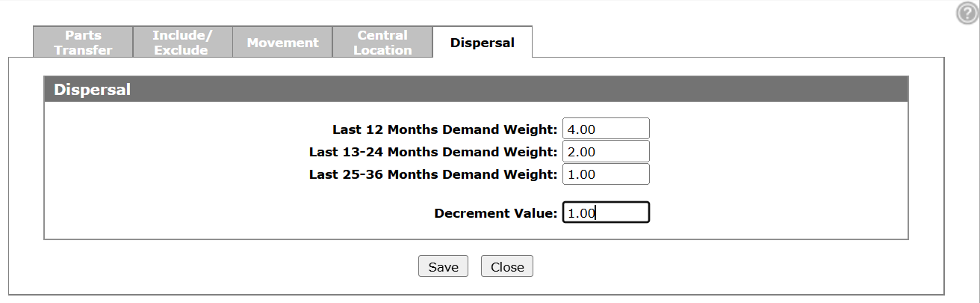Click the "Last 12 Months Demand Weight" label
This screenshot has width=980, height=303.
click(x=444, y=129)
